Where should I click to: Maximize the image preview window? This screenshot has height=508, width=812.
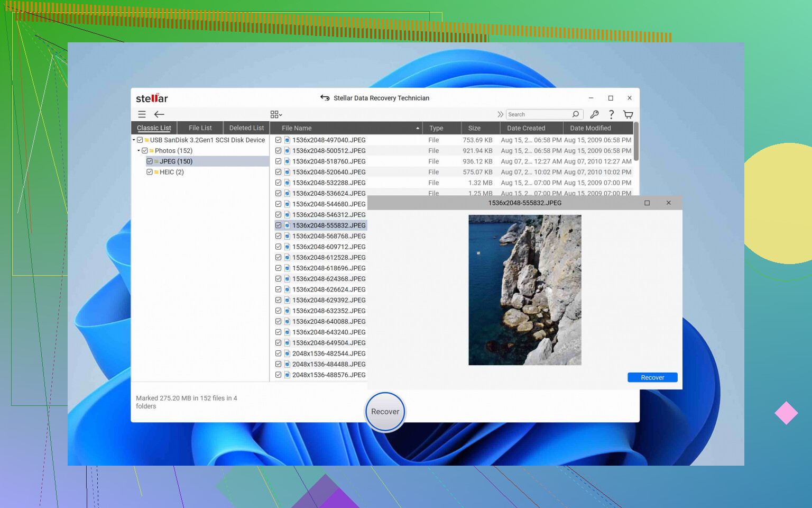coord(647,203)
